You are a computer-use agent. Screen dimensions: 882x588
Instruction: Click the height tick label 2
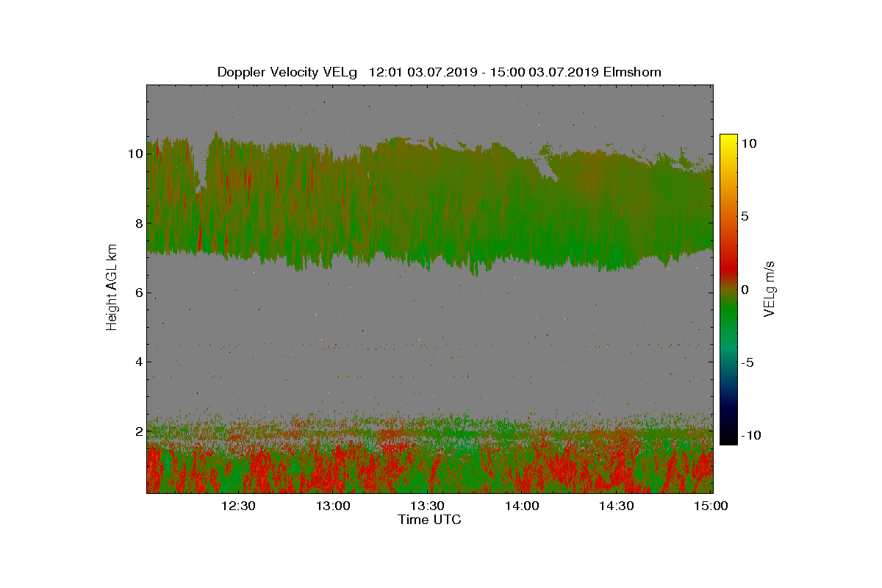[x=137, y=431]
